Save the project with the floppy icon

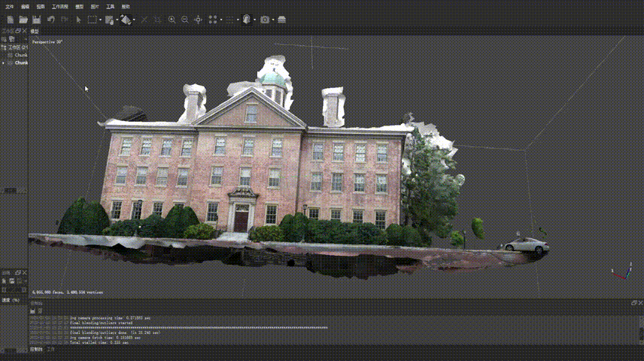click(36, 19)
